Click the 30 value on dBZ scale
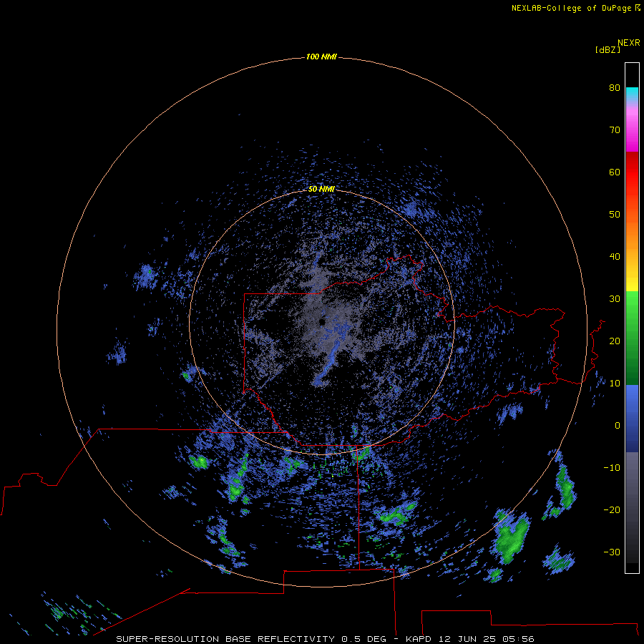This screenshot has width=644, height=644. click(x=615, y=298)
